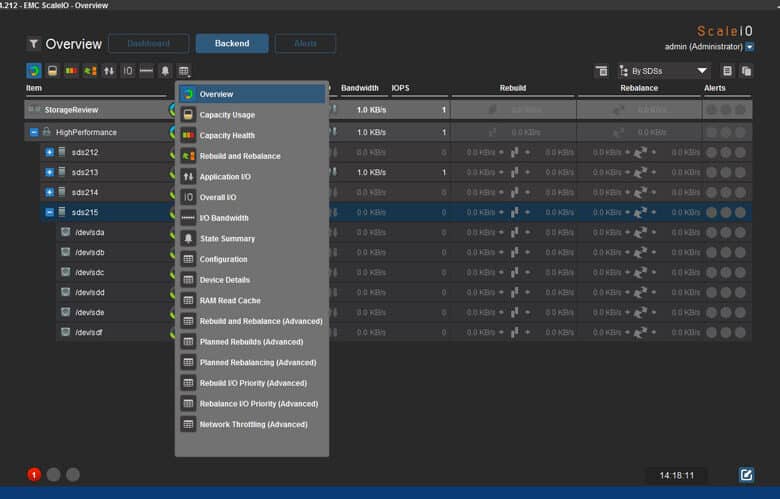Open the admin user dropdown arrow
Viewport: 780px width, 499px height.
[x=750, y=47]
